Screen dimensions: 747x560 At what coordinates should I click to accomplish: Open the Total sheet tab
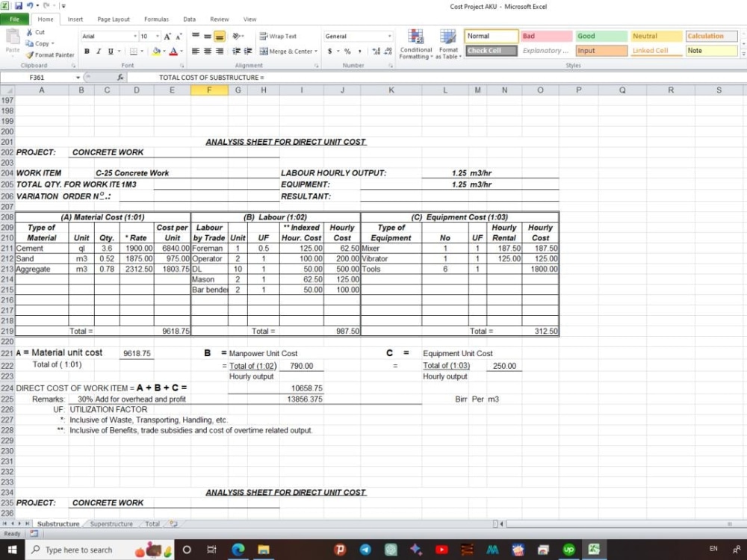click(x=152, y=524)
